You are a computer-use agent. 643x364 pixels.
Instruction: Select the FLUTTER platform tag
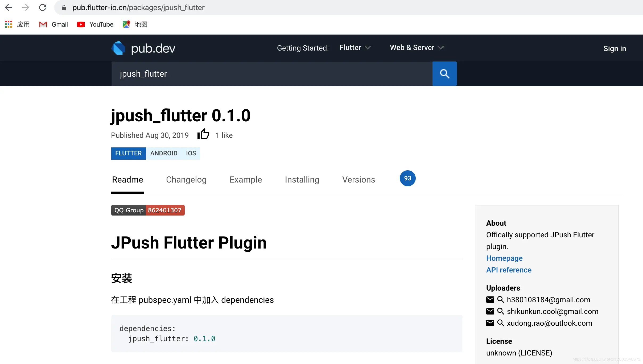point(128,154)
